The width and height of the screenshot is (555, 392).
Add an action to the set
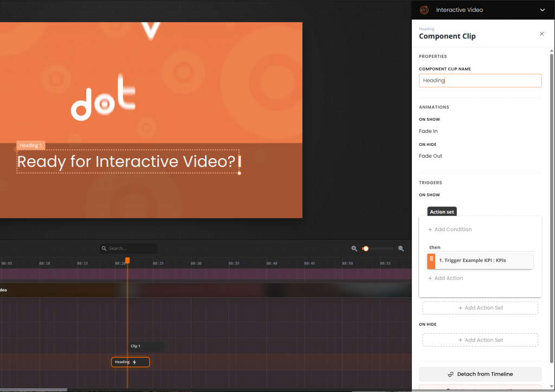(x=446, y=278)
